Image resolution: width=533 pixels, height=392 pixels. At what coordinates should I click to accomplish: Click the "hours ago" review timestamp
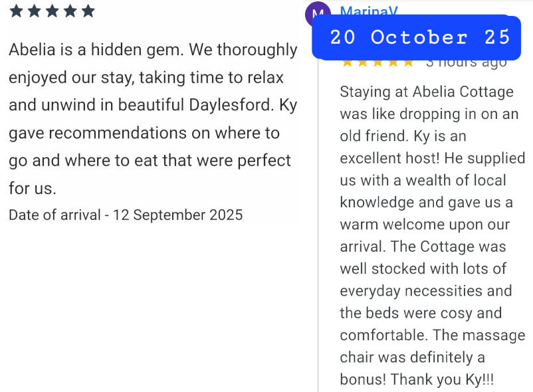click(x=466, y=63)
